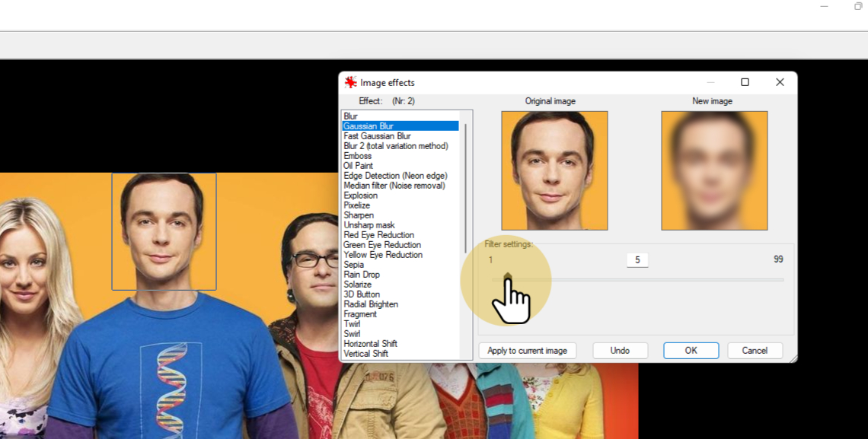Click the Original image preview thumbnail
This screenshot has height=439, width=868.
click(x=554, y=170)
